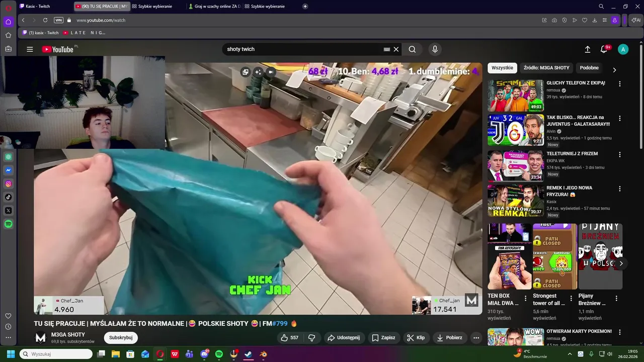Switch to Graj w szachy online tab

[x=214, y=7]
